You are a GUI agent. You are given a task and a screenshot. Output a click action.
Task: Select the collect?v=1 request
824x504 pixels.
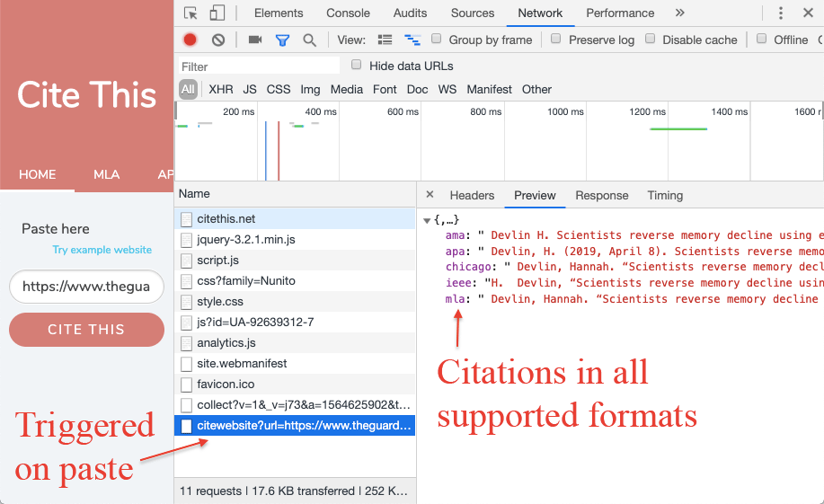pyautogui.click(x=295, y=404)
